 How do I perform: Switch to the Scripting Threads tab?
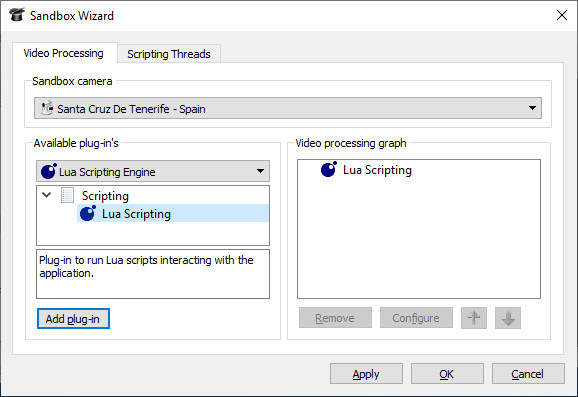pos(169,54)
